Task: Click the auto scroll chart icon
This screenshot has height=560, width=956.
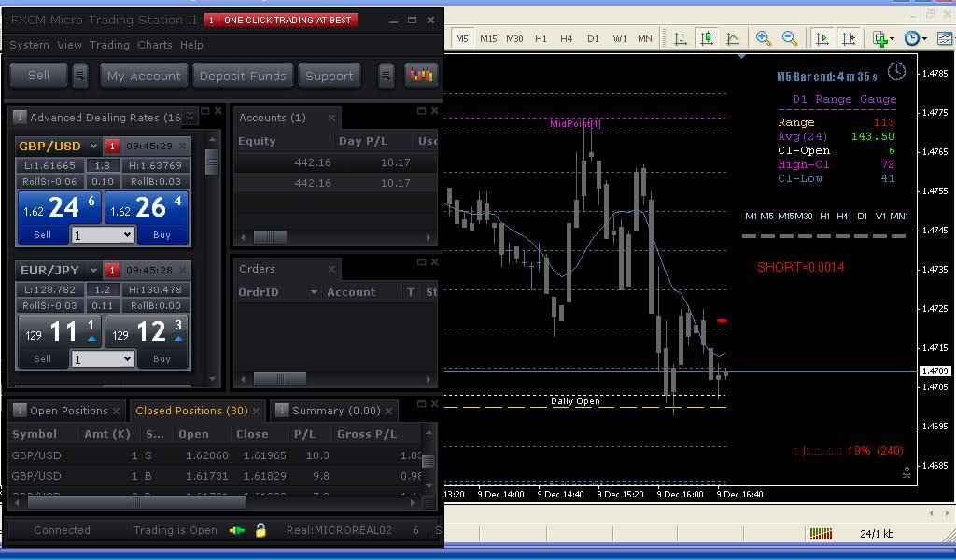Action: tap(822, 38)
